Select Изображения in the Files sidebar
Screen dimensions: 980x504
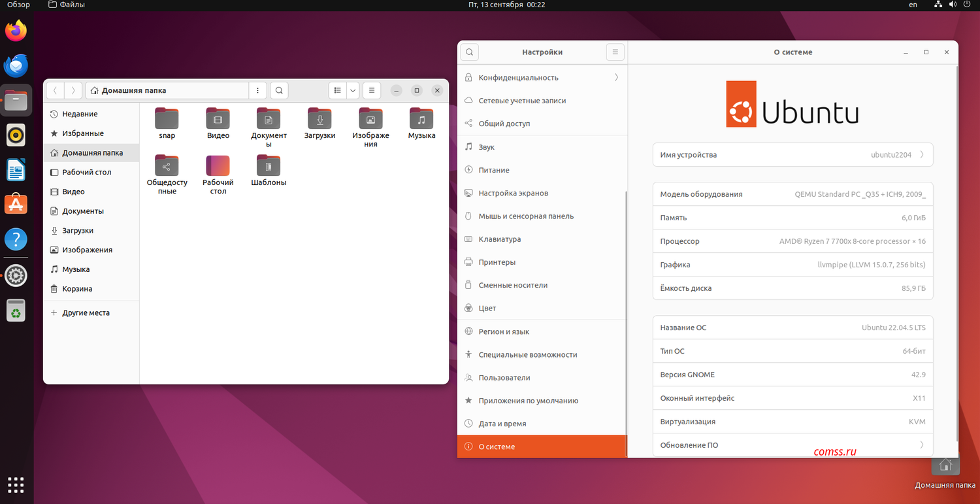pyautogui.click(x=91, y=250)
